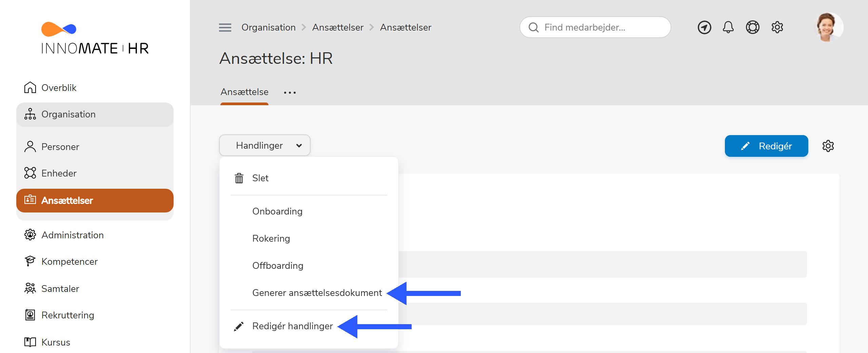Open Personer in the sidebar

[95, 147]
